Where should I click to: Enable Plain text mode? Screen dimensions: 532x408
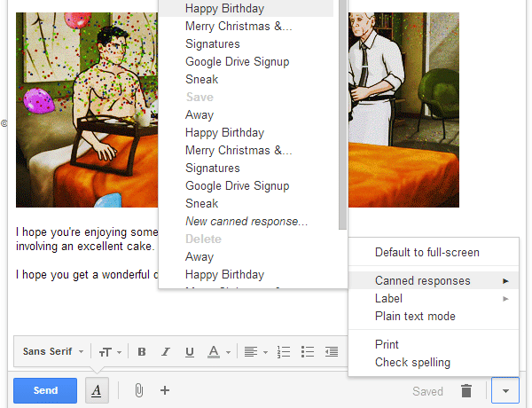coord(415,316)
